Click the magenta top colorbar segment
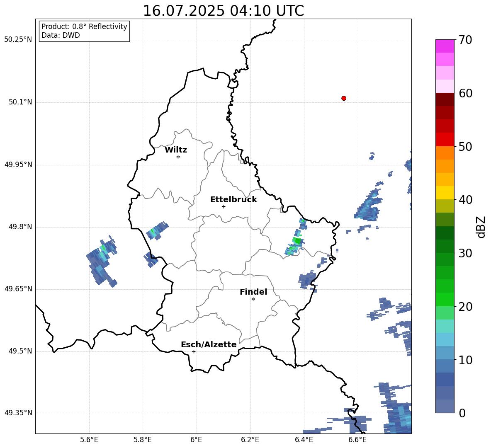Viewport: 491px width, 448px height. (x=445, y=46)
